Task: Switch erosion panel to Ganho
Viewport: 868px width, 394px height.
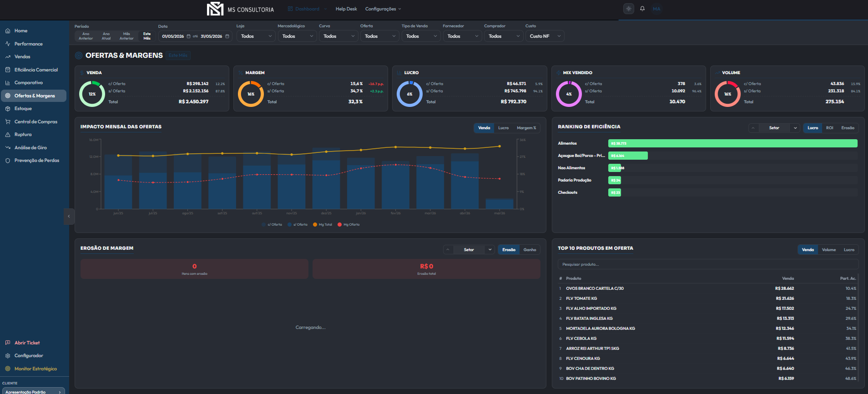Action: [530, 250]
